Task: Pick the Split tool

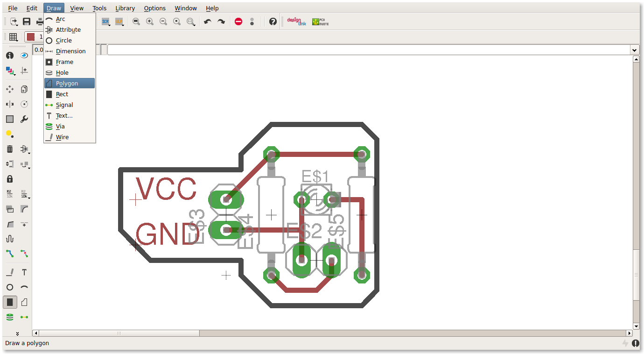Action: (10, 224)
